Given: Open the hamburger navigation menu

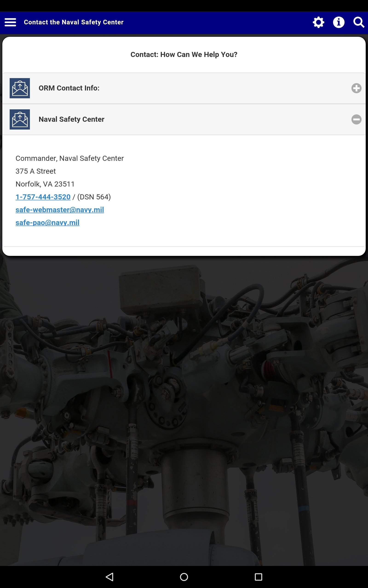Looking at the screenshot, I should tap(10, 22).
